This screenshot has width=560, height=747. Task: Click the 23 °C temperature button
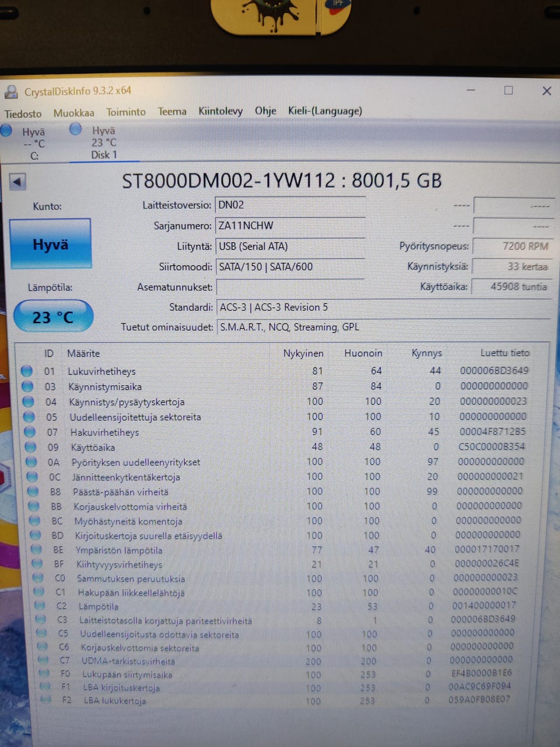53,317
